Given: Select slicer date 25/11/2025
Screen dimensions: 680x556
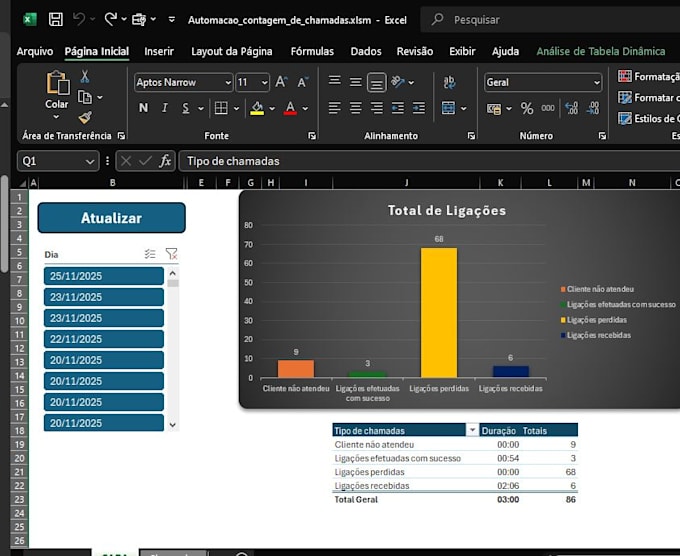Looking at the screenshot, I should pyautogui.click(x=104, y=276).
